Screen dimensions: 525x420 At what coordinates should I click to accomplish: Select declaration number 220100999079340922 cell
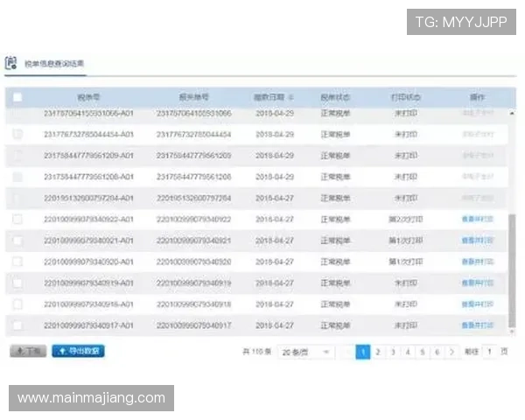tap(194, 219)
